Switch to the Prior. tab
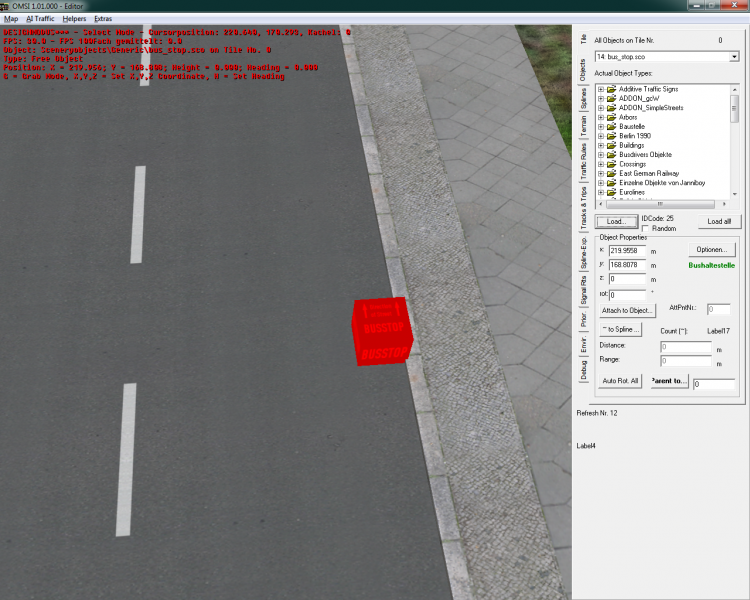The width and height of the screenshot is (750, 600). point(583,320)
